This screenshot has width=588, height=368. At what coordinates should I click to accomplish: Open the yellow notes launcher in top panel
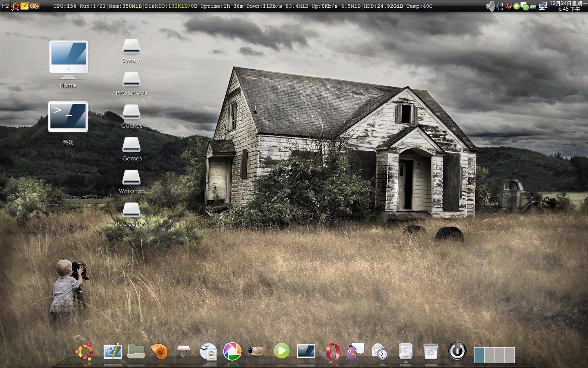(x=24, y=6)
